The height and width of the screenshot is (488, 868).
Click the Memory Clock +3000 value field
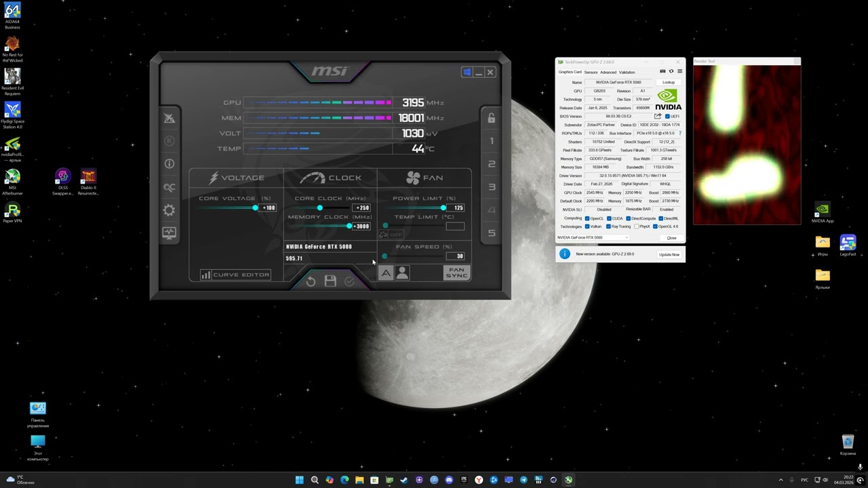pos(361,226)
